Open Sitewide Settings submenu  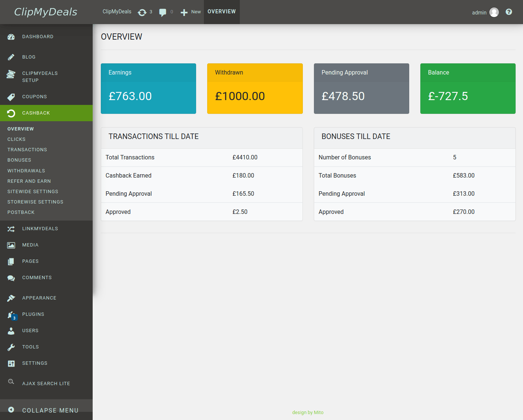[33, 192]
